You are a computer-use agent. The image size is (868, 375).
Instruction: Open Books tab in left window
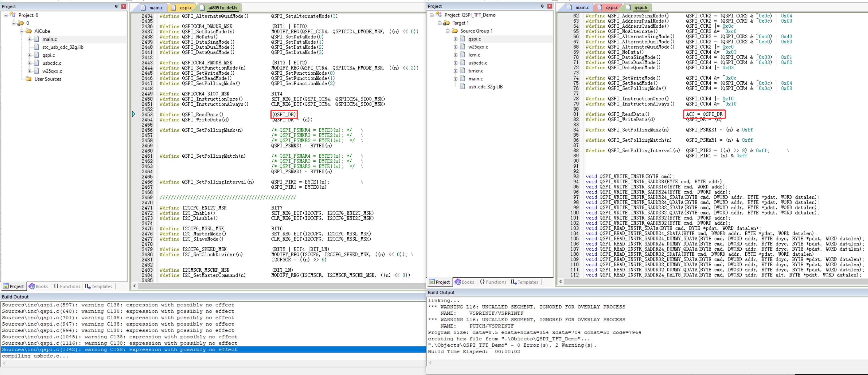coord(38,286)
